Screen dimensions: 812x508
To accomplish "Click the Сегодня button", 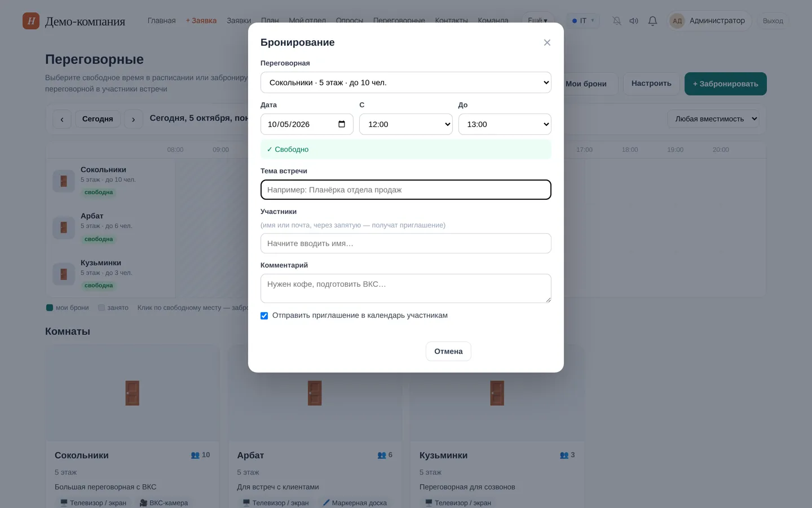I will coord(98,119).
